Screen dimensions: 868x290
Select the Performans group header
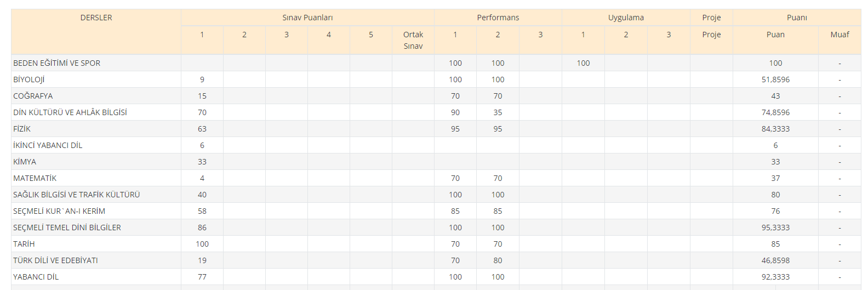(x=498, y=18)
